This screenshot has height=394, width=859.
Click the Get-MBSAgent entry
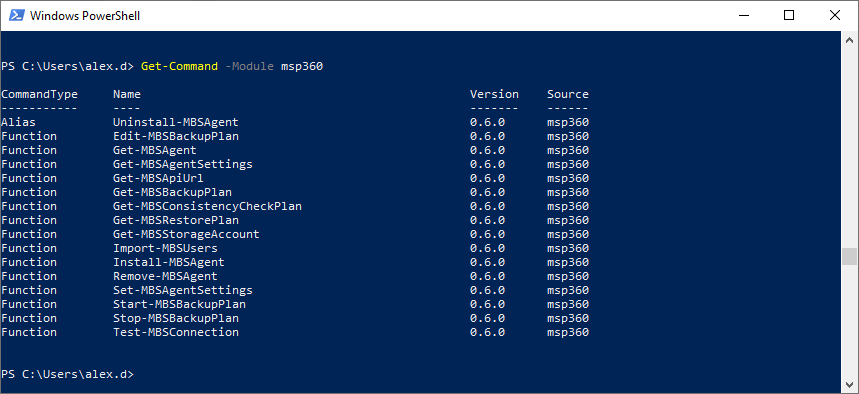tap(154, 150)
